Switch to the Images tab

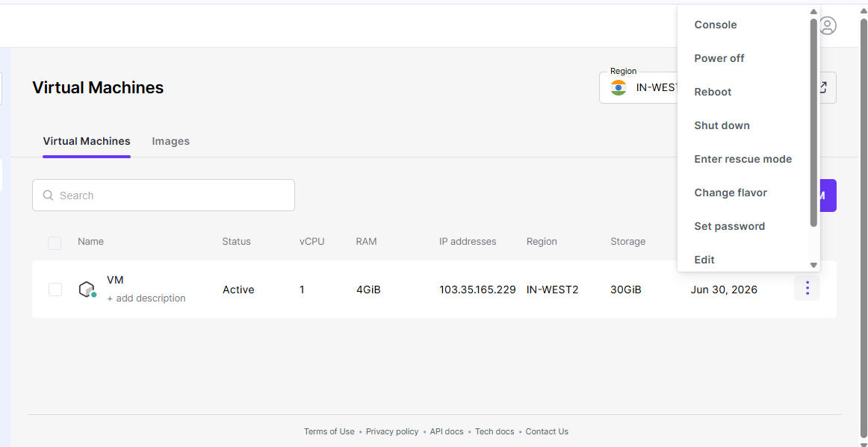(x=170, y=141)
